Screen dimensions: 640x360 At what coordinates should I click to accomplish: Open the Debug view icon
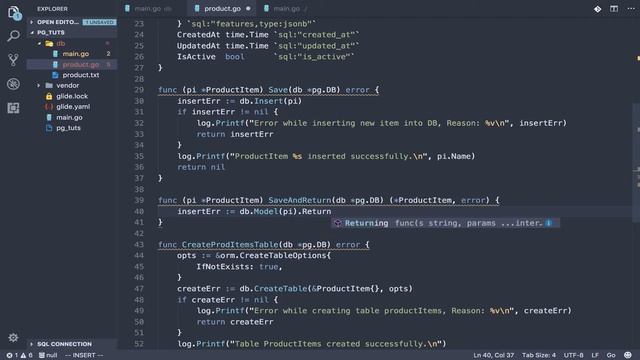tap(13, 84)
